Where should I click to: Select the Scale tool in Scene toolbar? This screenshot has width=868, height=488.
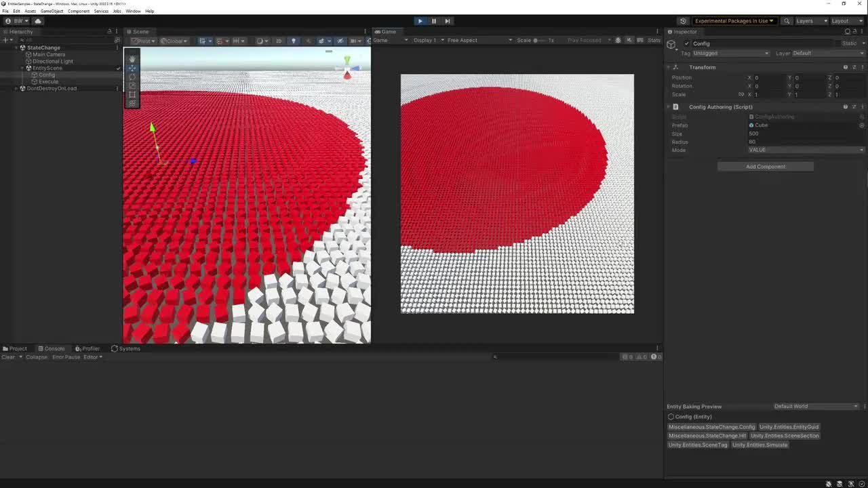(x=132, y=85)
